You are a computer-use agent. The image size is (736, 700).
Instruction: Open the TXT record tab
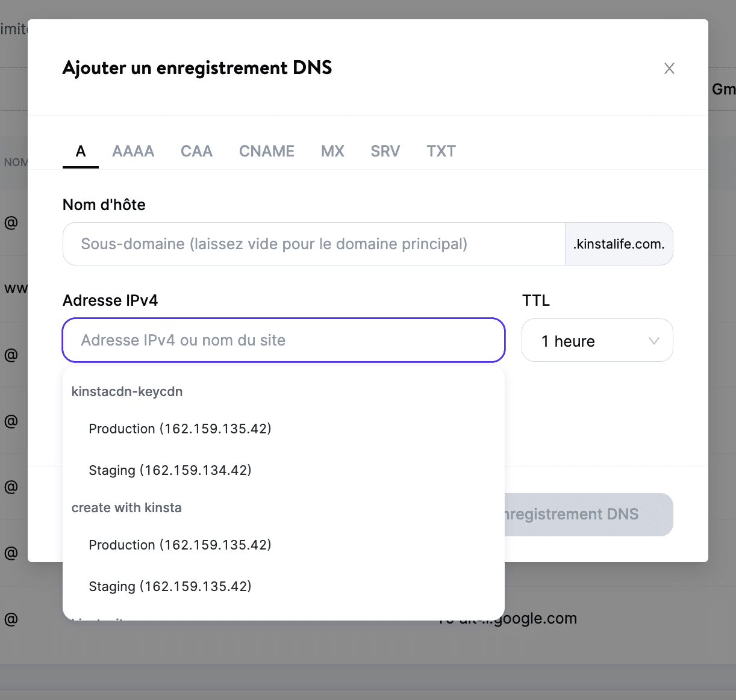440,151
